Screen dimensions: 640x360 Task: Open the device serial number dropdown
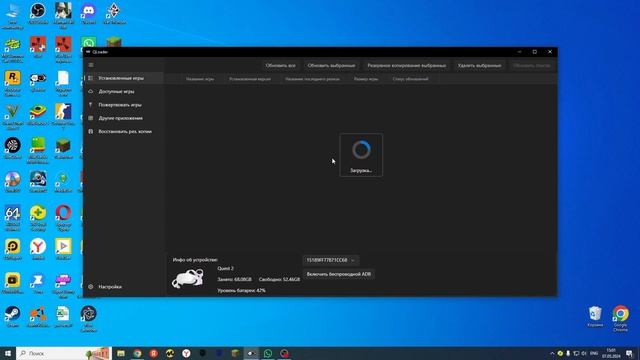(331, 260)
